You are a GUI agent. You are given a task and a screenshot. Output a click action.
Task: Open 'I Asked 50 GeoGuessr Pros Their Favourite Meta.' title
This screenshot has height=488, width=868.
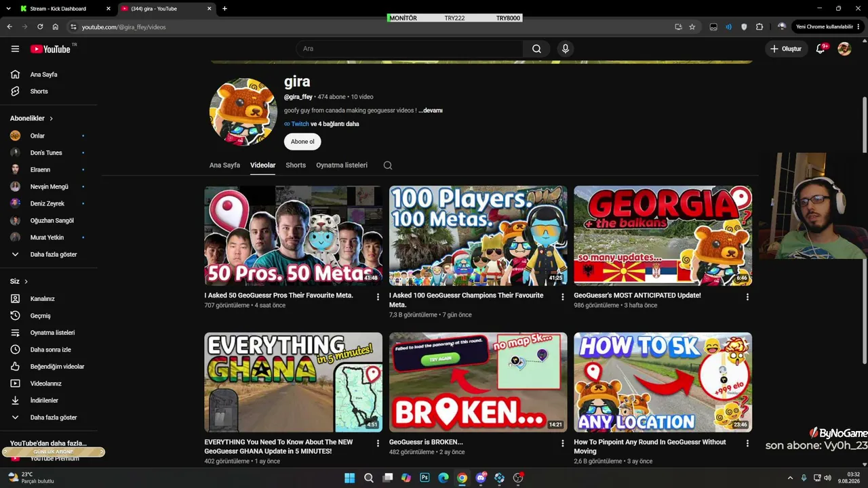click(279, 296)
